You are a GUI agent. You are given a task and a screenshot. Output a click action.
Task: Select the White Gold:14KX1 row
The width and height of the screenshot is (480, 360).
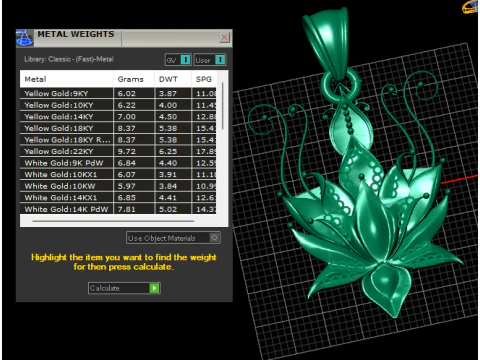tap(118, 198)
